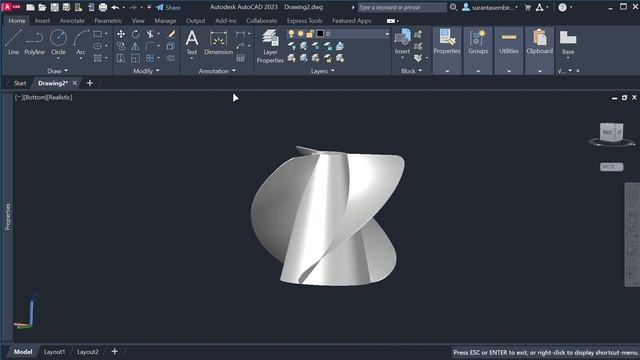
Task: Click the Offset tool icon
Action: pos(171,58)
